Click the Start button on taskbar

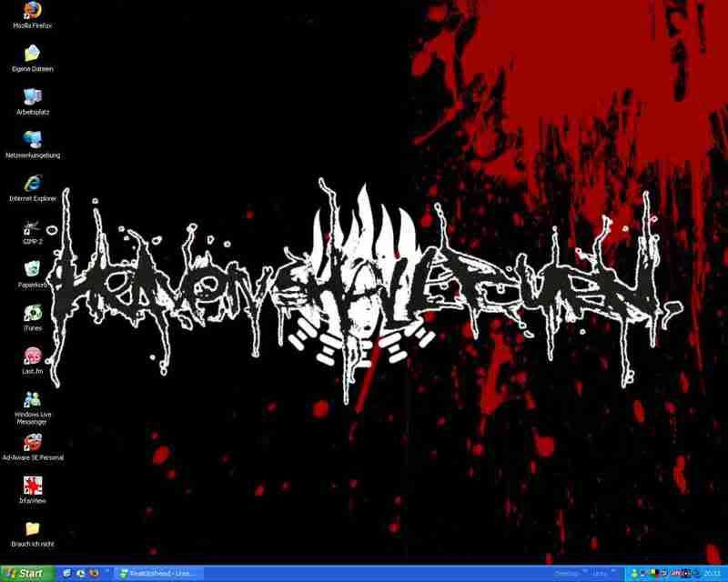click(x=27, y=574)
